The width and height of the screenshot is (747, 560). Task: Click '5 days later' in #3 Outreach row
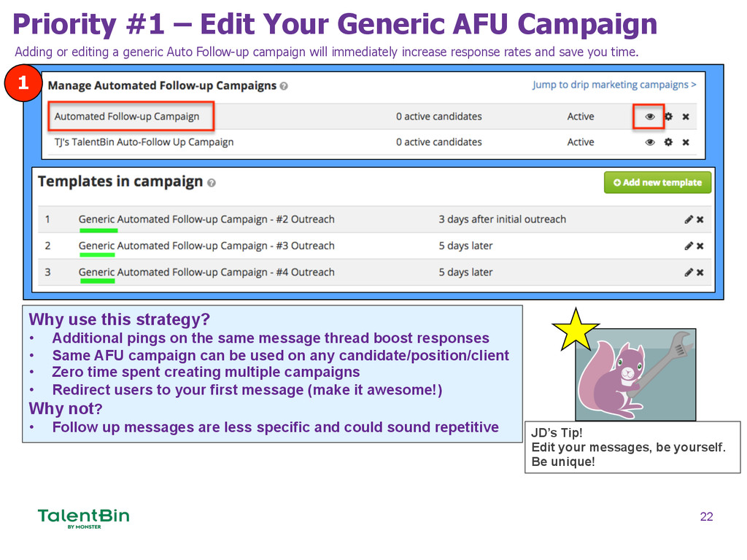pos(465,246)
